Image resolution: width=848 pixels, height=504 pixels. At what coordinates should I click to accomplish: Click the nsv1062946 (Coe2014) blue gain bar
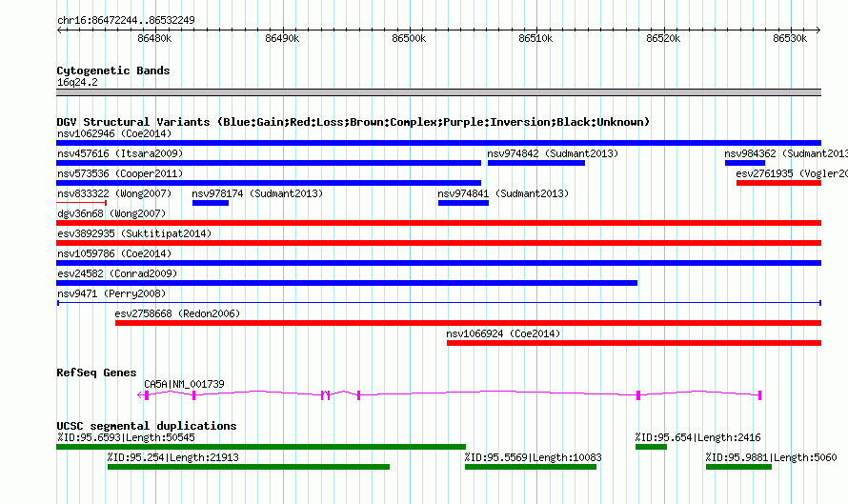[x=438, y=143]
